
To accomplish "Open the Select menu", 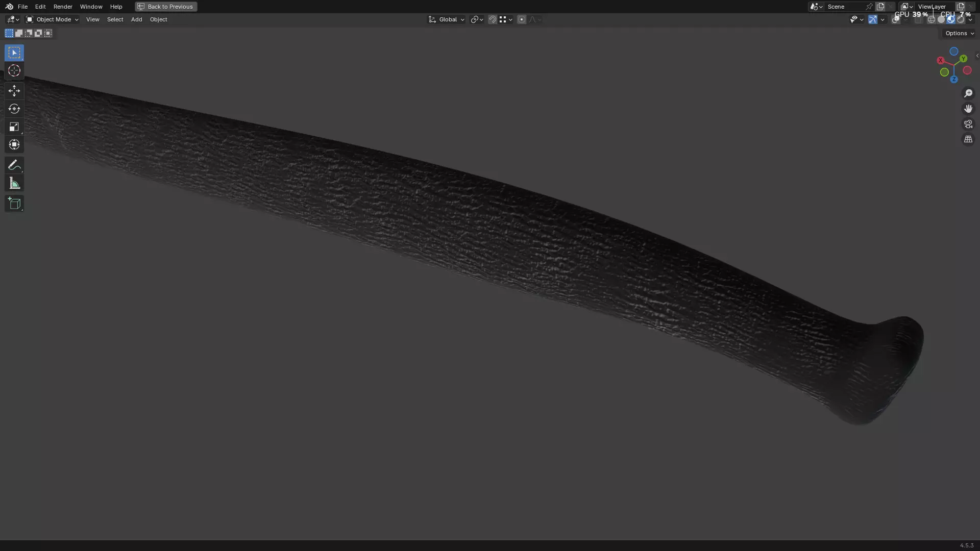I will pyautogui.click(x=115, y=19).
